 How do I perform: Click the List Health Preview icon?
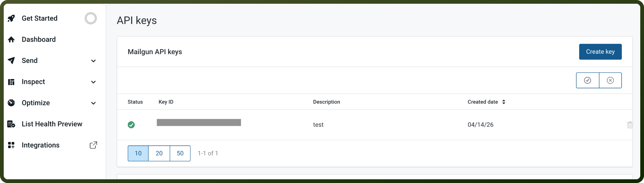[x=11, y=124]
